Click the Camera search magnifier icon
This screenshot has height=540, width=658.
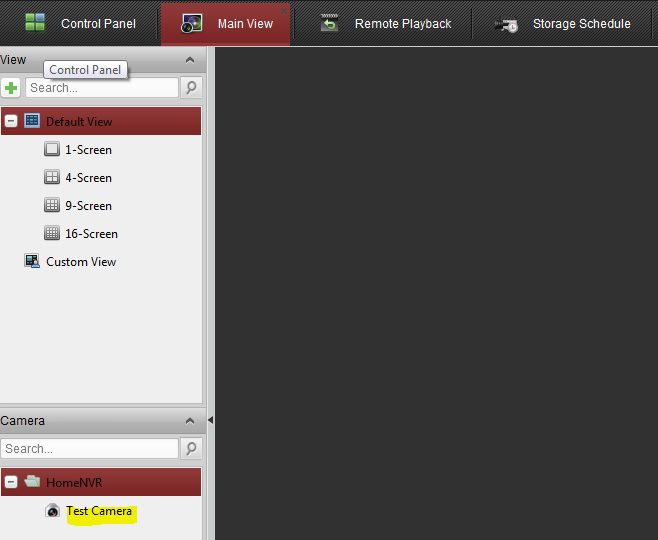pos(191,449)
